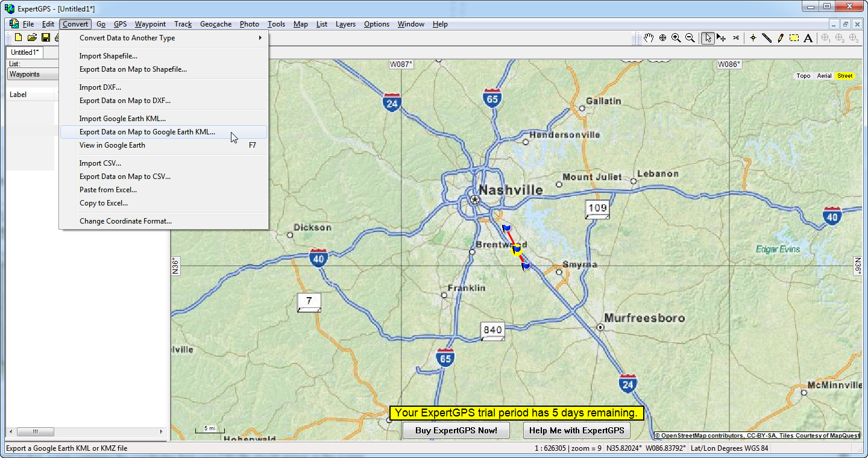Select the move map objects tool
This screenshot has width=868, height=458.
[x=722, y=38]
